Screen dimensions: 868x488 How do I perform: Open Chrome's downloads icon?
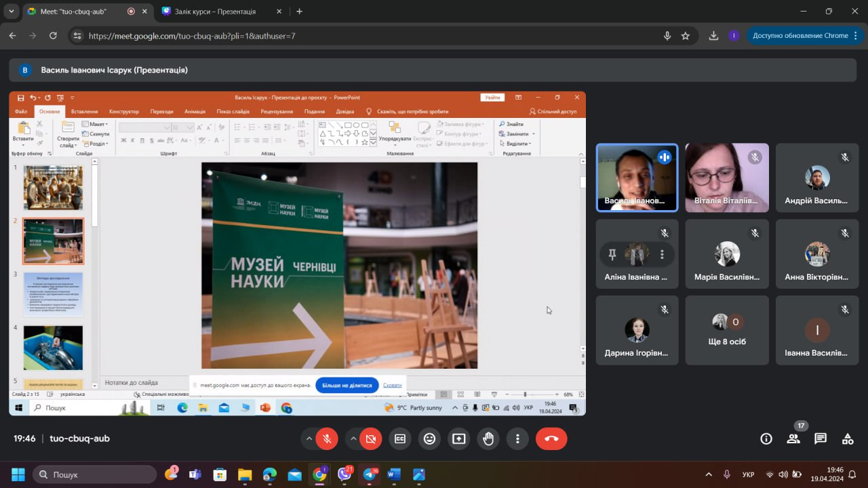[713, 36]
